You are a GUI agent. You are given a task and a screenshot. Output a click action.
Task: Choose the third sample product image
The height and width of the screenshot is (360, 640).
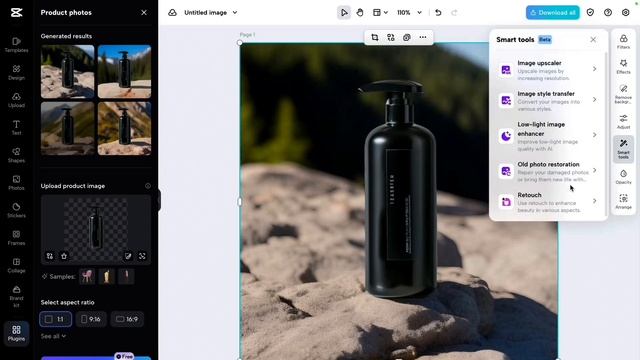tap(126, 276)
